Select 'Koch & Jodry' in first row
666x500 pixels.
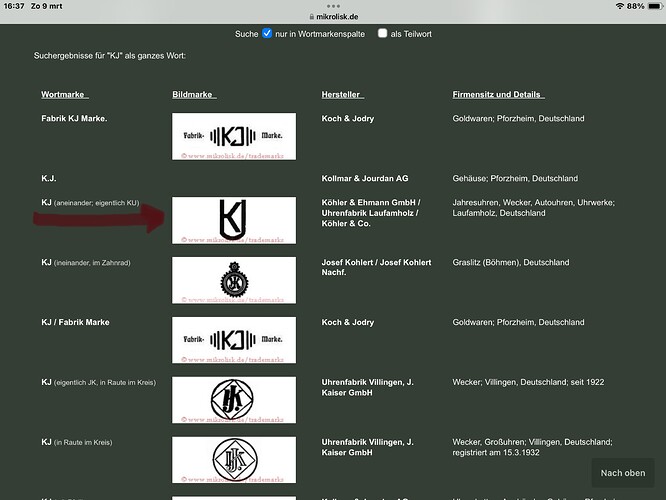click(x=347, y=119)
